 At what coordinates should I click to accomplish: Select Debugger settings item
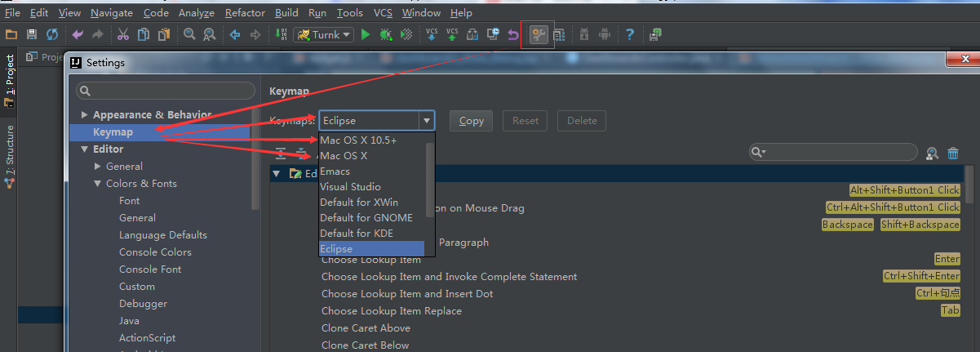click(x=143, y=304)
